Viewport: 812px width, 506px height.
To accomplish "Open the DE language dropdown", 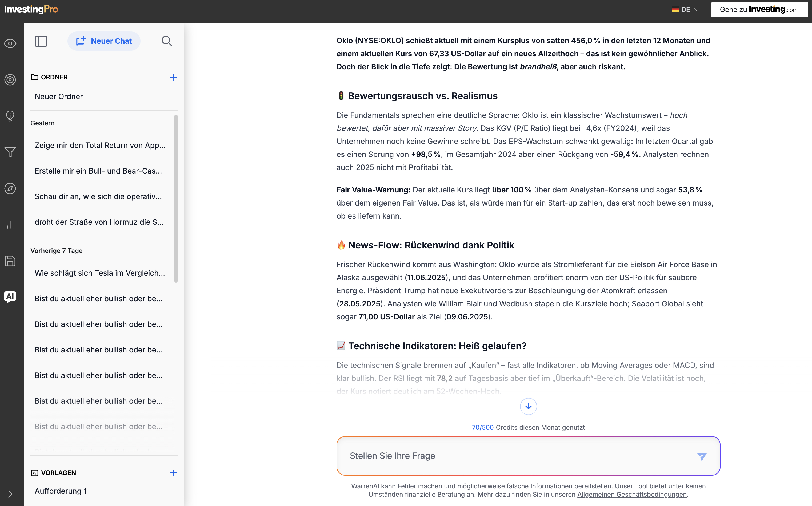I will coord(686,10).
